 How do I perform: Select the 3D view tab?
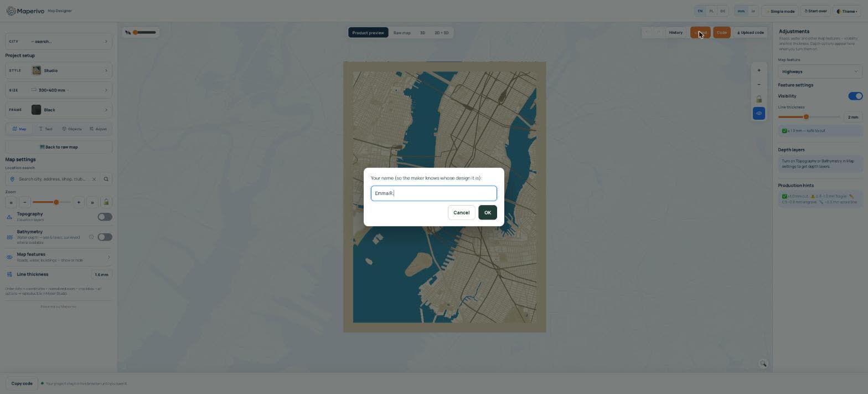pyautogui.click(x=422, y=33)
